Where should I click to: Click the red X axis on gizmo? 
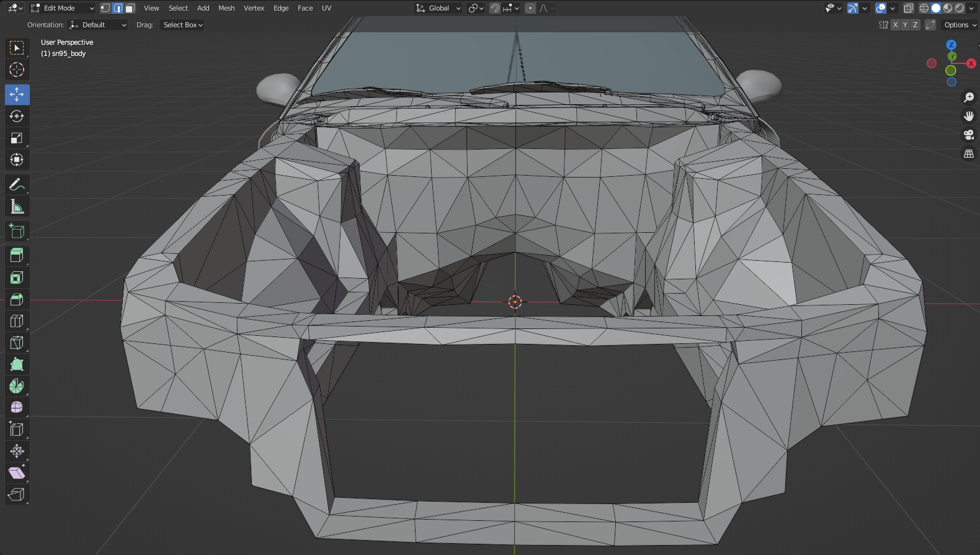[x=971, y=63]
